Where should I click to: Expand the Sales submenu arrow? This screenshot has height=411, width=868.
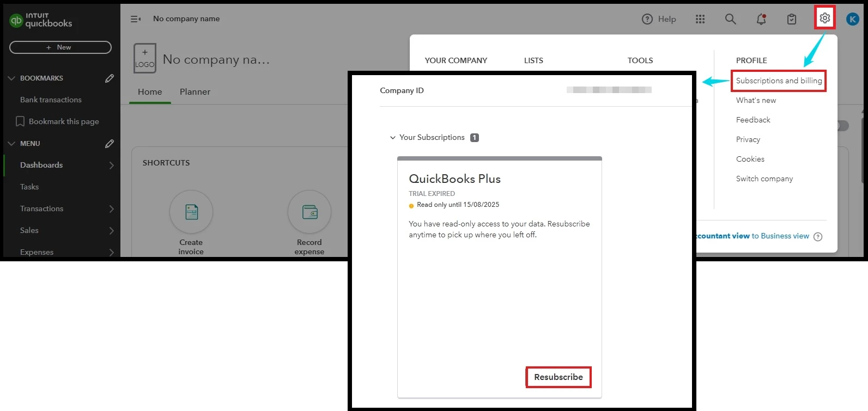(111, 231)
